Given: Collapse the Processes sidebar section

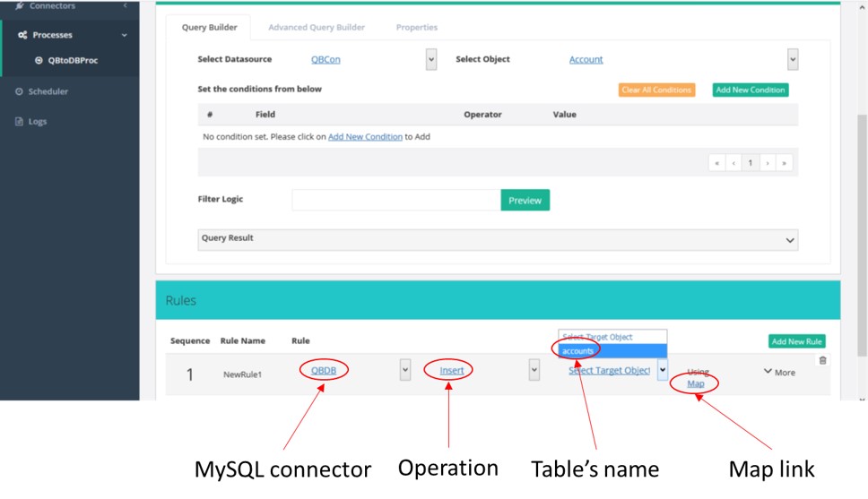Looking at the screenshot, I should click(124, 35).
